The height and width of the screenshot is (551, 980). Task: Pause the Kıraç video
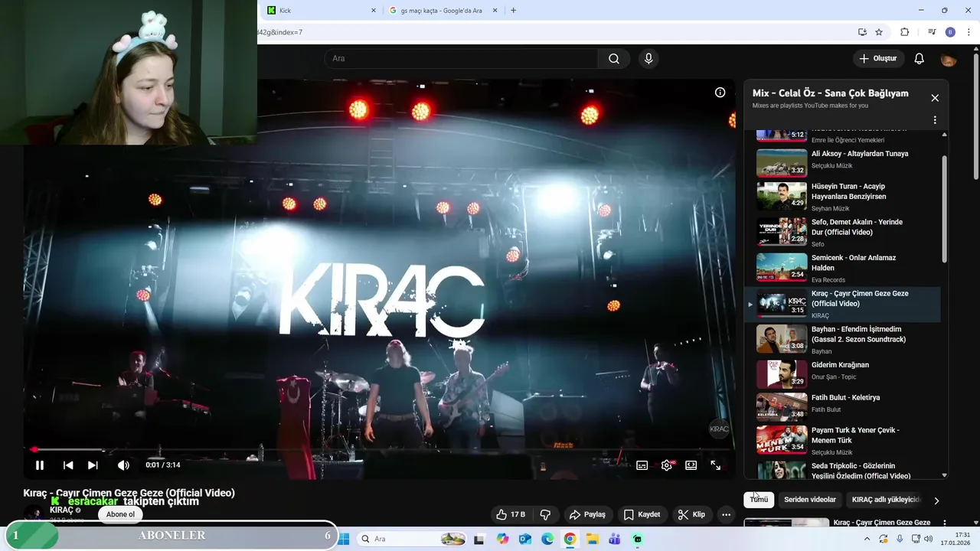click(x=40, y=465)
